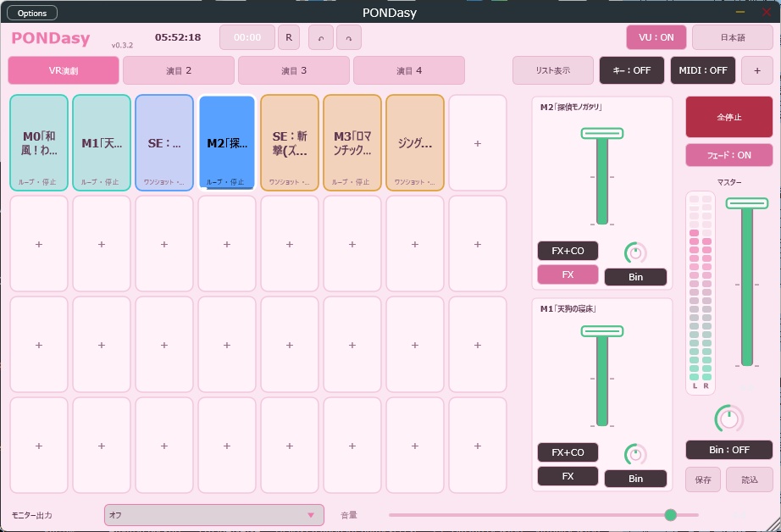Click the v0.3.2 version label
This screenshot has height=532, width=781.
122,46
